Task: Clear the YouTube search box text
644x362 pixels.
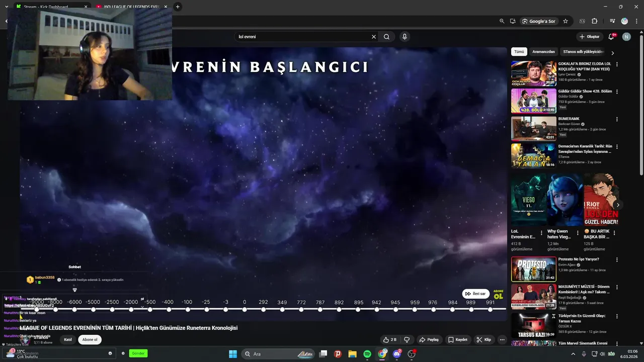Action: pyautogui.click(x=374, y=37)
